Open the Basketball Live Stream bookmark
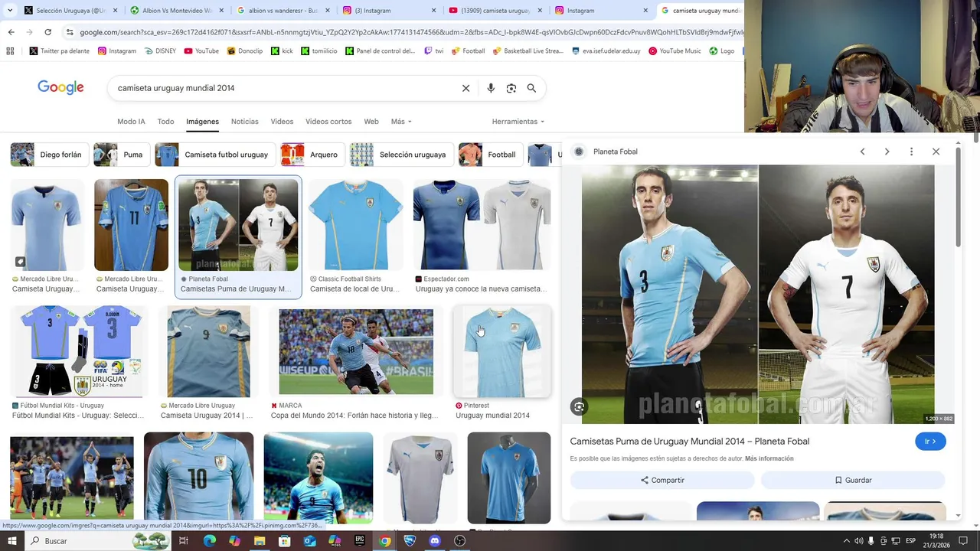 528,51
